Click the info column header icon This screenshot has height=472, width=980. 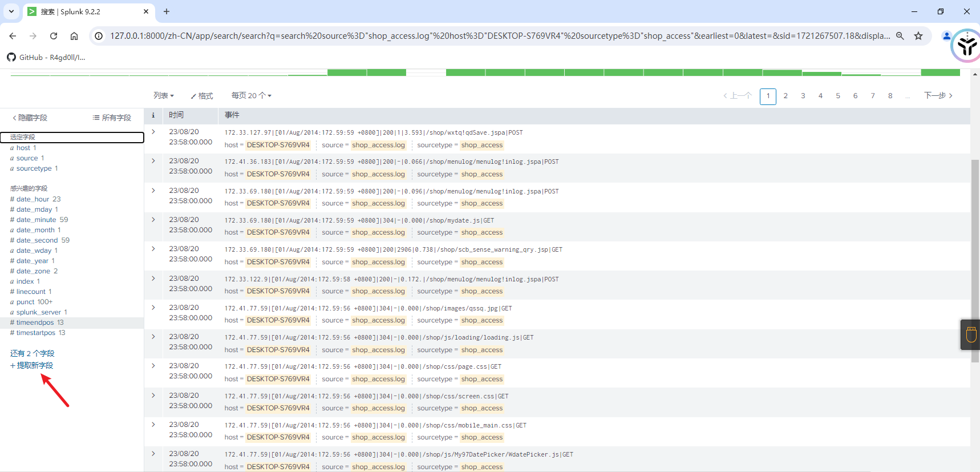pyautogui.click(x=153, y=115)
